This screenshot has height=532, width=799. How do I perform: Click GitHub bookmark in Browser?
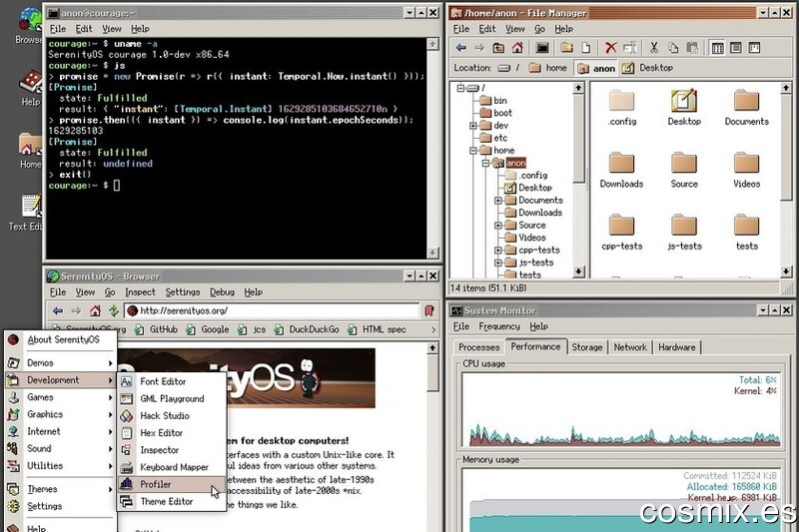coord(157,329)
